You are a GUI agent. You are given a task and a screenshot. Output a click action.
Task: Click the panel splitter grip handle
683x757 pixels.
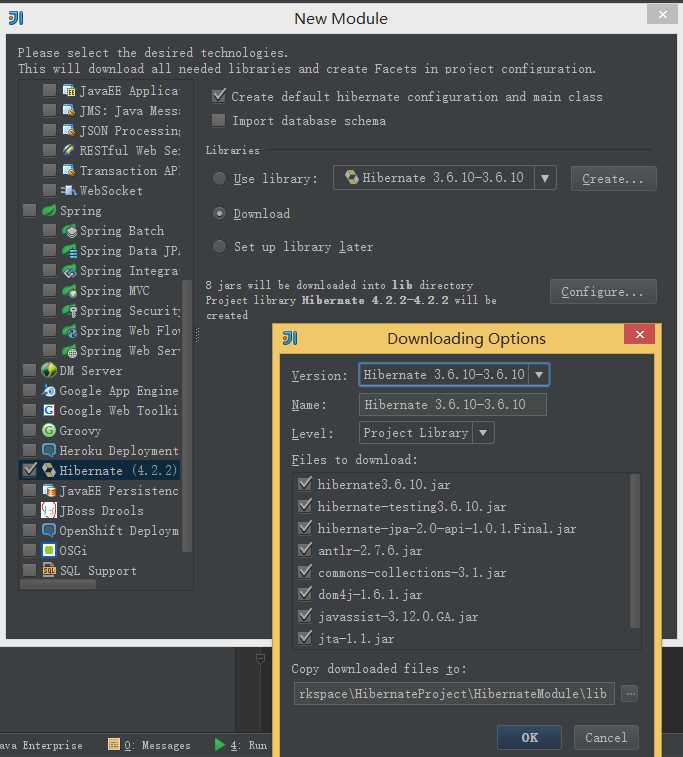click(196, 335)
